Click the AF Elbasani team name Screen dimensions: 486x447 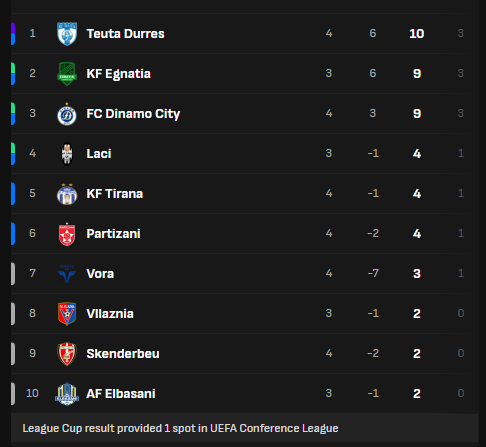(x=121, y=394)
